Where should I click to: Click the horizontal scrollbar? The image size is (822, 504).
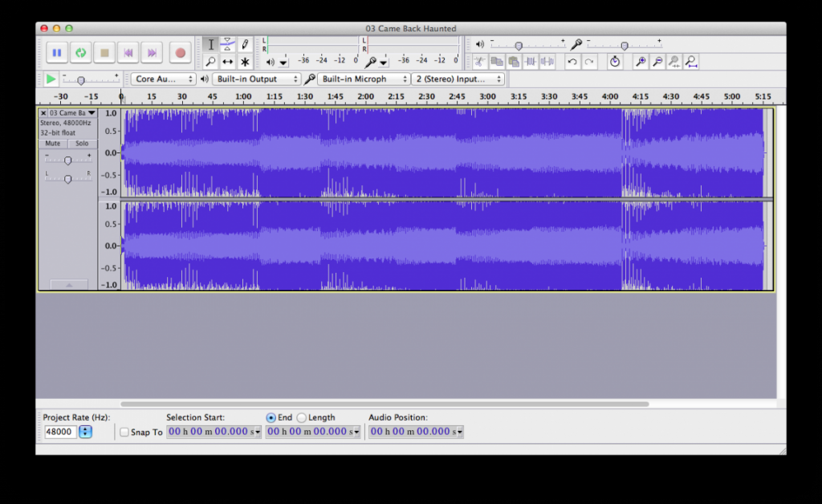(385, 404)
